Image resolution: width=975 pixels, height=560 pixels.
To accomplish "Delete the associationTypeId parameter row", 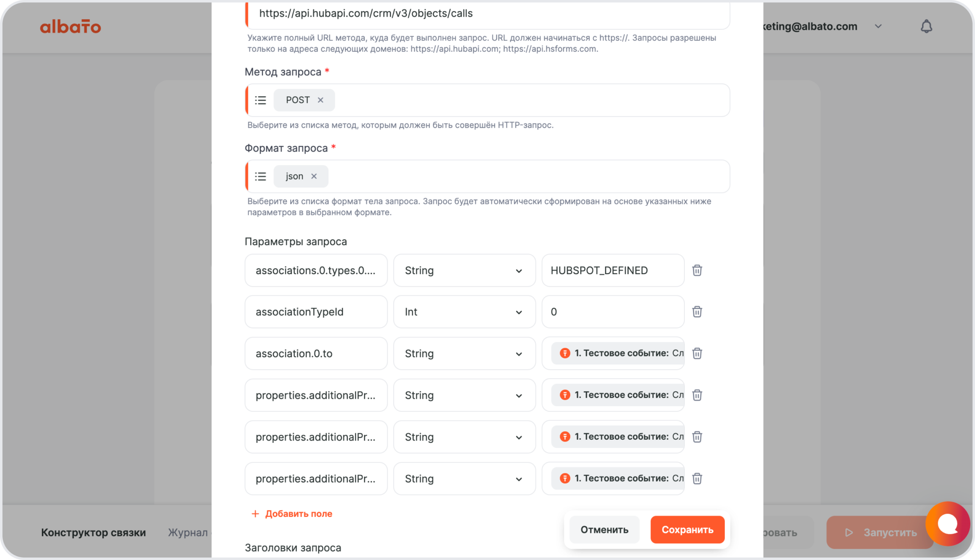I will click(697, 311).
